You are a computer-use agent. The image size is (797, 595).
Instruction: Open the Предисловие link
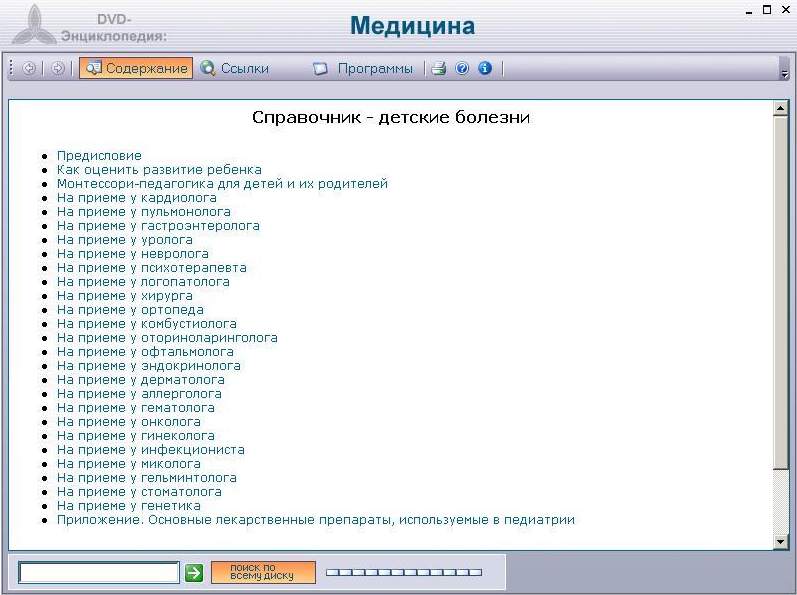(99, 156)
